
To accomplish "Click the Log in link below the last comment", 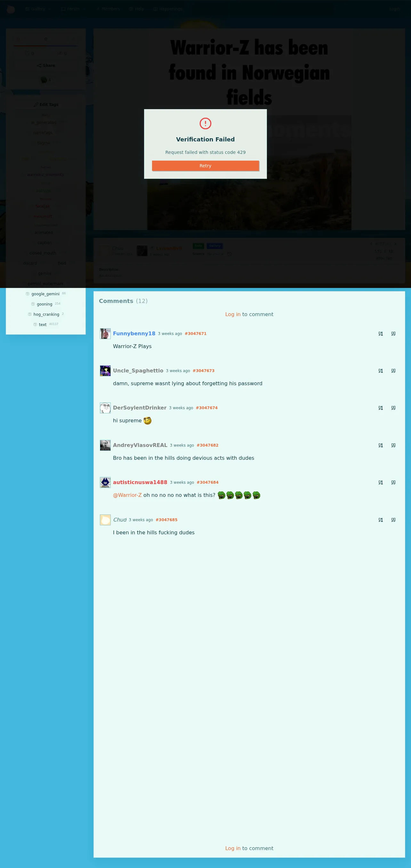I will point(233,848).
